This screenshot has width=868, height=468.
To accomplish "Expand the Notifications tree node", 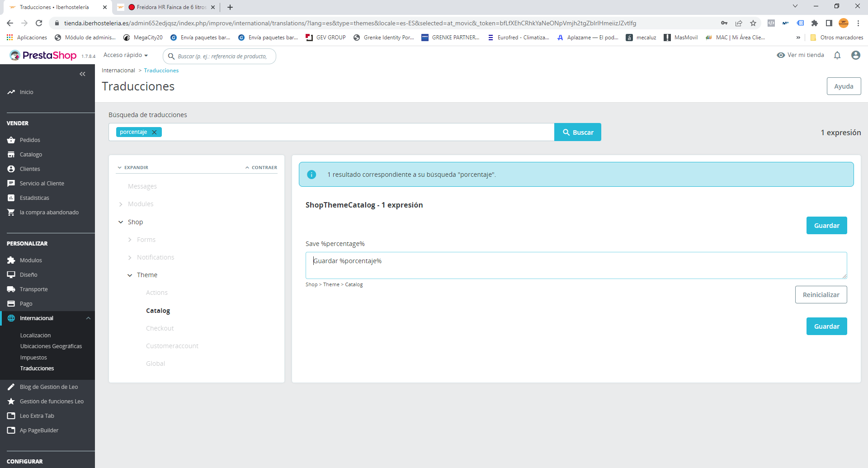I will [x=130, y=257].
